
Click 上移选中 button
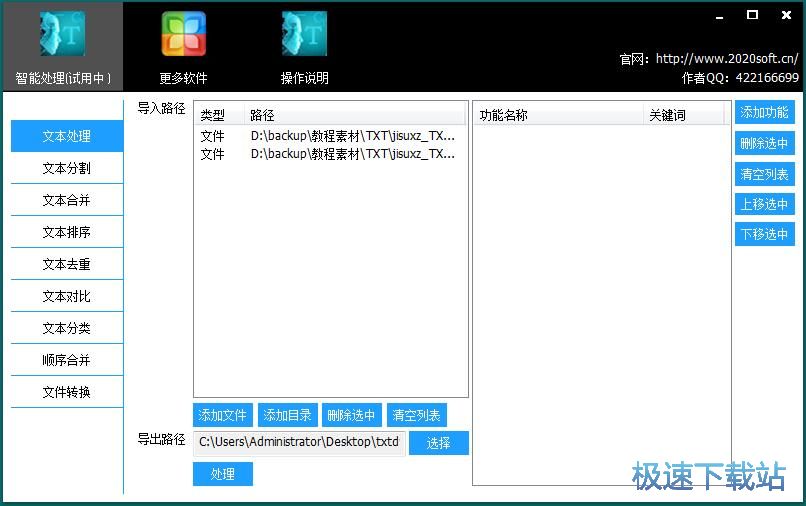[x=764, y=204]
